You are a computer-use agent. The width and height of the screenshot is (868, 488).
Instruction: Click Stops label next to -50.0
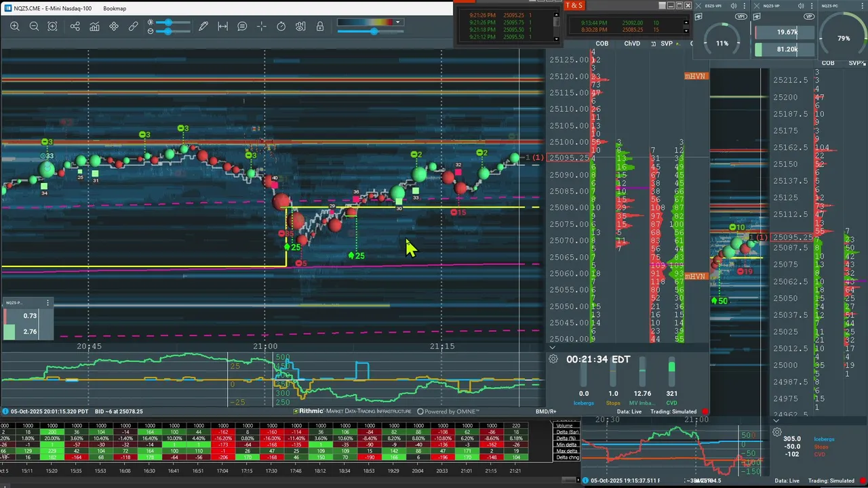[x=821, y=447]
